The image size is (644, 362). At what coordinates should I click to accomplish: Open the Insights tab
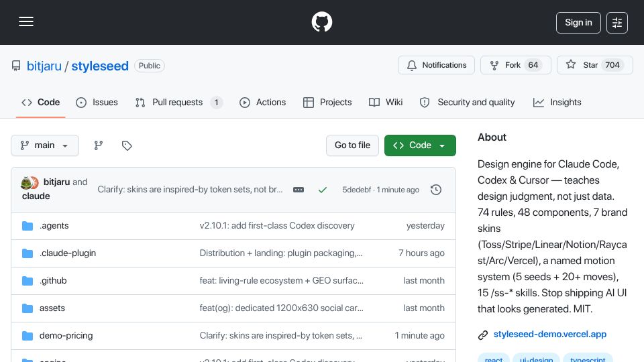tap(557, 102)
